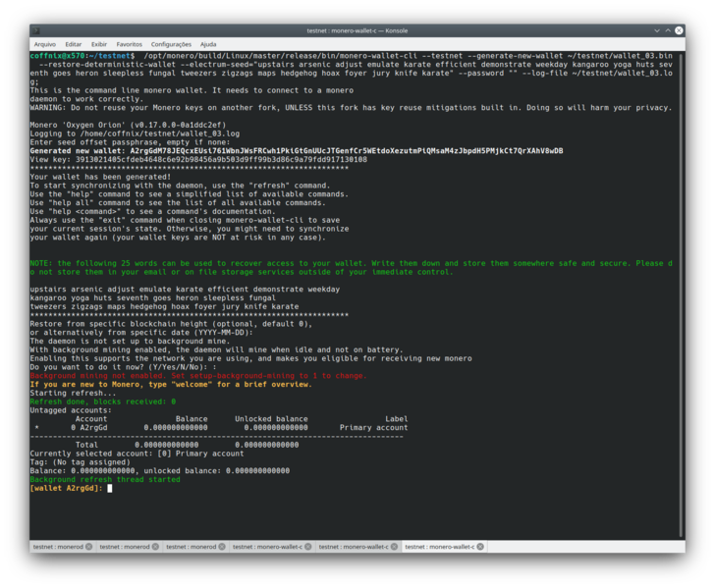
Task: Click the terminal's vertical scrollbar
Action: point(681,294)
